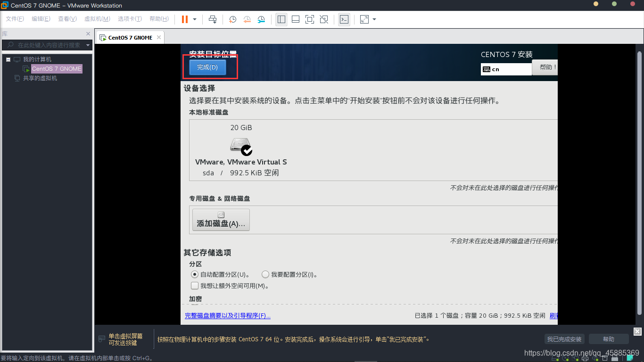644x362 pixels.
Task: Open the power options dropdown beside pause
Action: click(195, 19)
